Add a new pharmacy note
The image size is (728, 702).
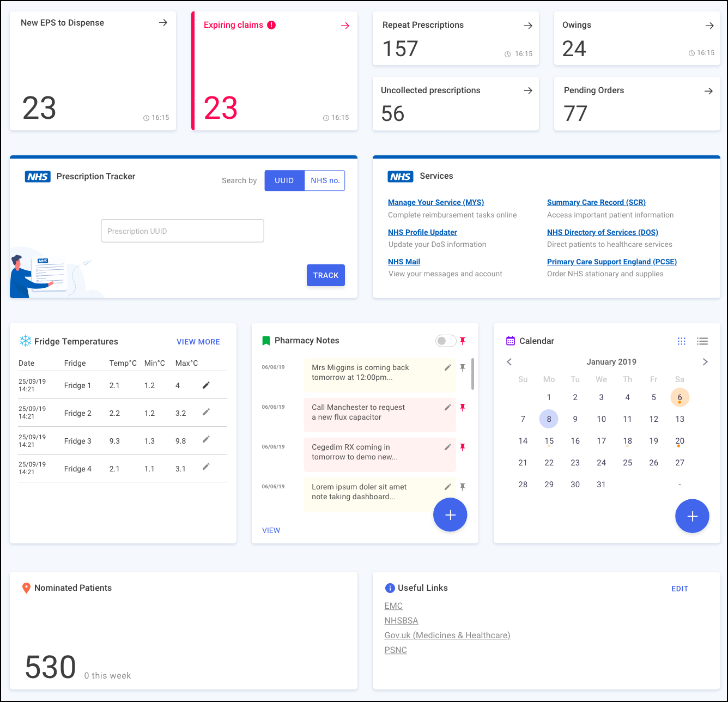(450, 515)
